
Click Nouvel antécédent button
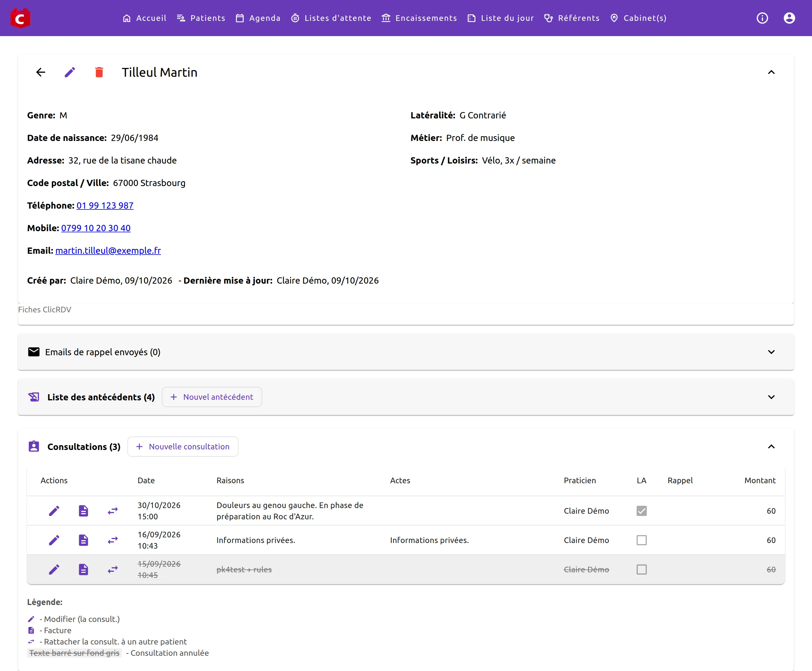coord(212,397)
